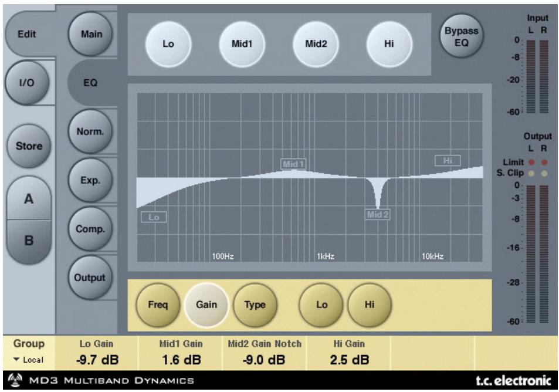Toggle the Lo EQ band on top row
Image resolution: width=559 pixels, height=392 pixels.
tap(168, 44)
